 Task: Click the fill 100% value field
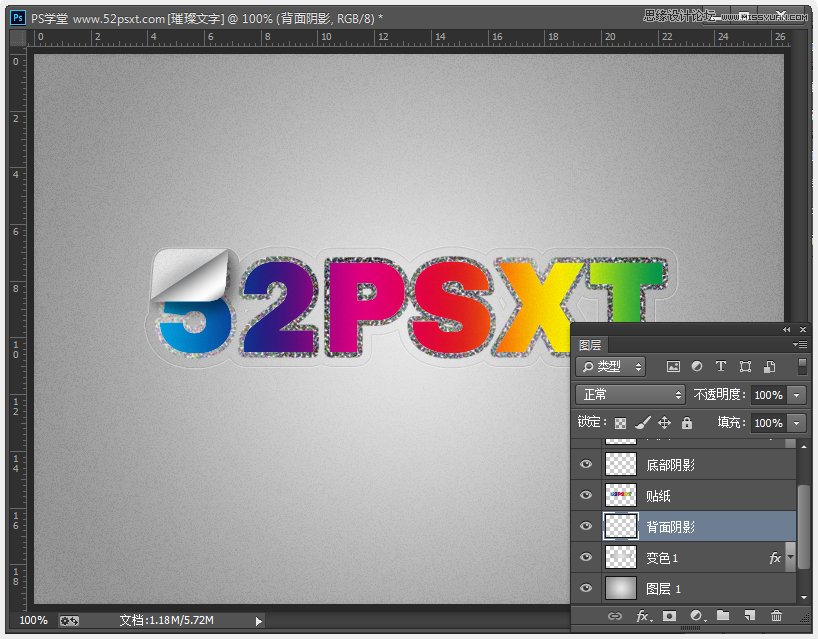[769, 423]
